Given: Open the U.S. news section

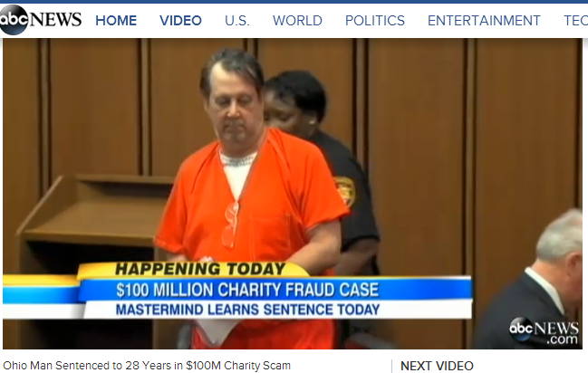Looking at the screenshot, I should tap(237, 21).
